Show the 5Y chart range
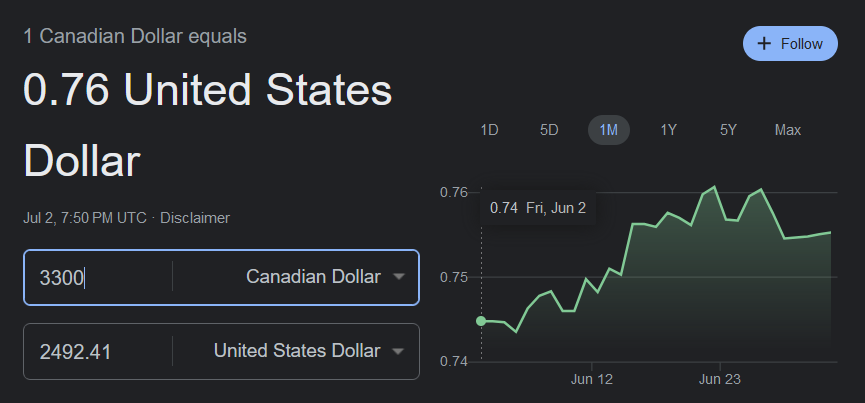Screen dimensions: 865x403 tap(728, 130)
